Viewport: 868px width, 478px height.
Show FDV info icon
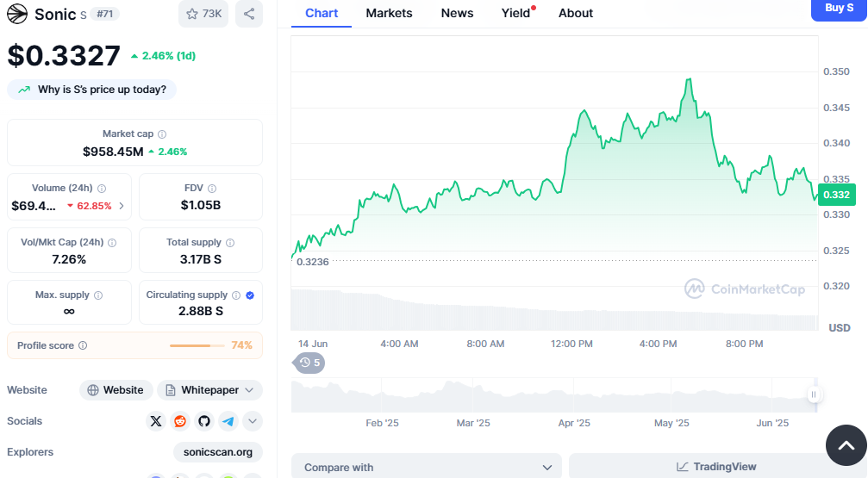(x=212, y=188)
